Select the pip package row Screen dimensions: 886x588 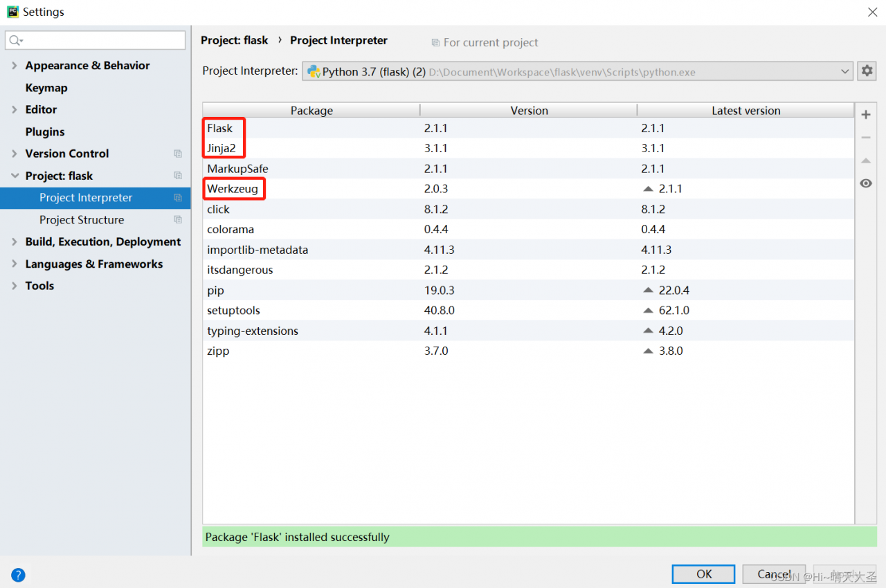coord(529,291)
